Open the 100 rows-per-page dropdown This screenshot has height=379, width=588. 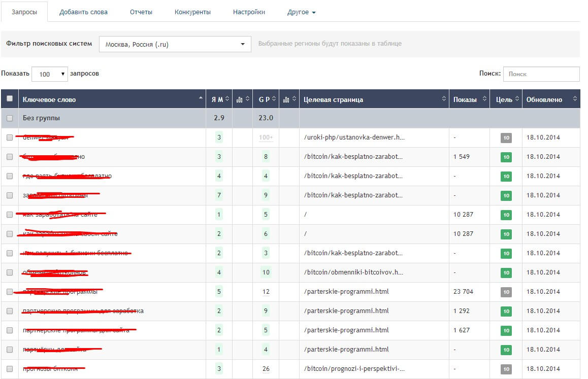(50, 74)
